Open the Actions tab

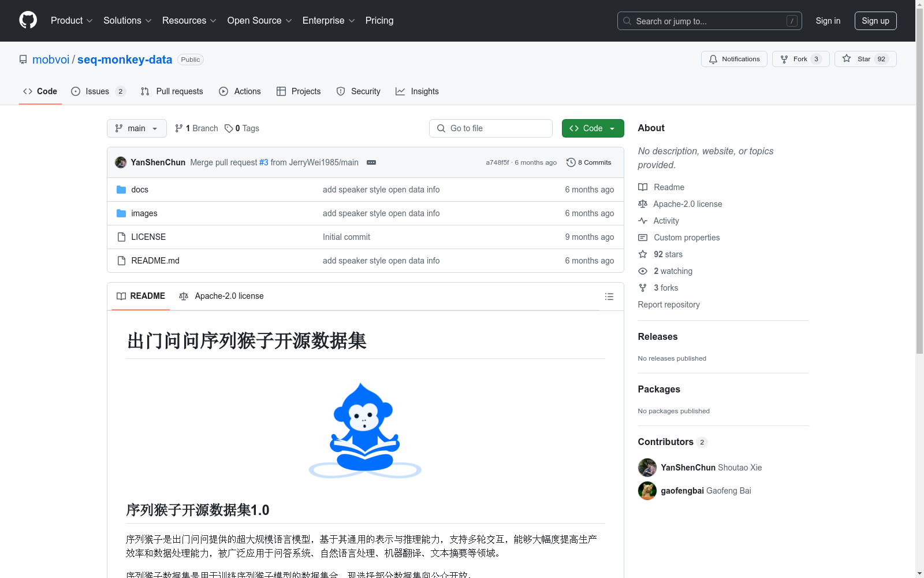pos(240,91)
